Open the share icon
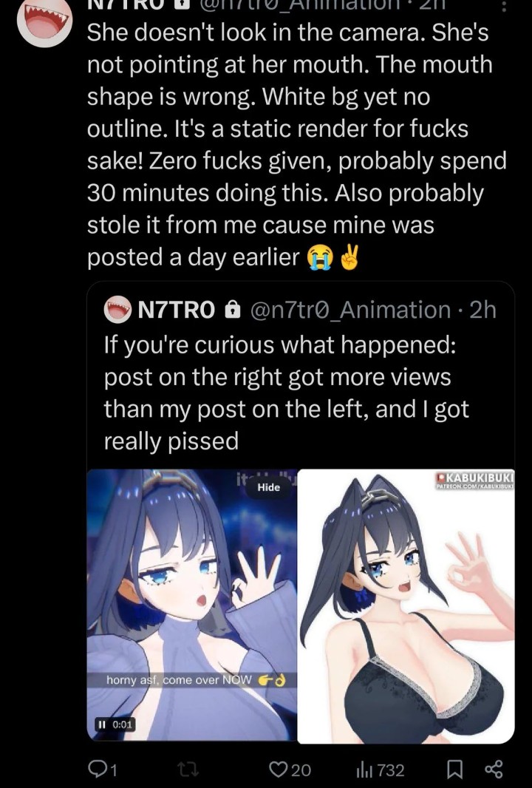Image resolution: width=532 pixels, height=788 pixels. click(493, 770)
